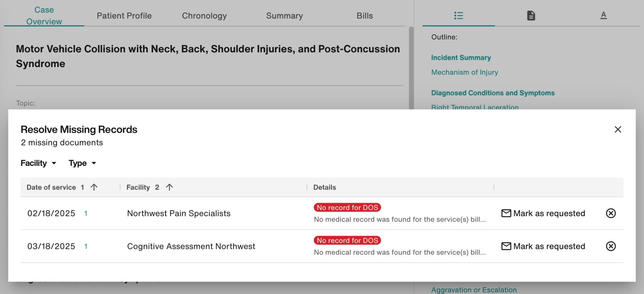This screenshot has width=644, height=294.
Task: Toggle sort arrow on Date of service column
Action: [x=94, y=187]
